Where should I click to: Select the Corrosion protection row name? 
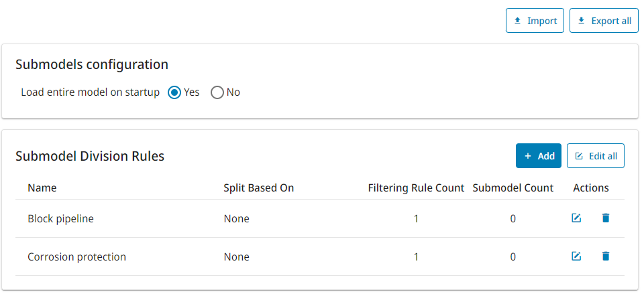76,256
